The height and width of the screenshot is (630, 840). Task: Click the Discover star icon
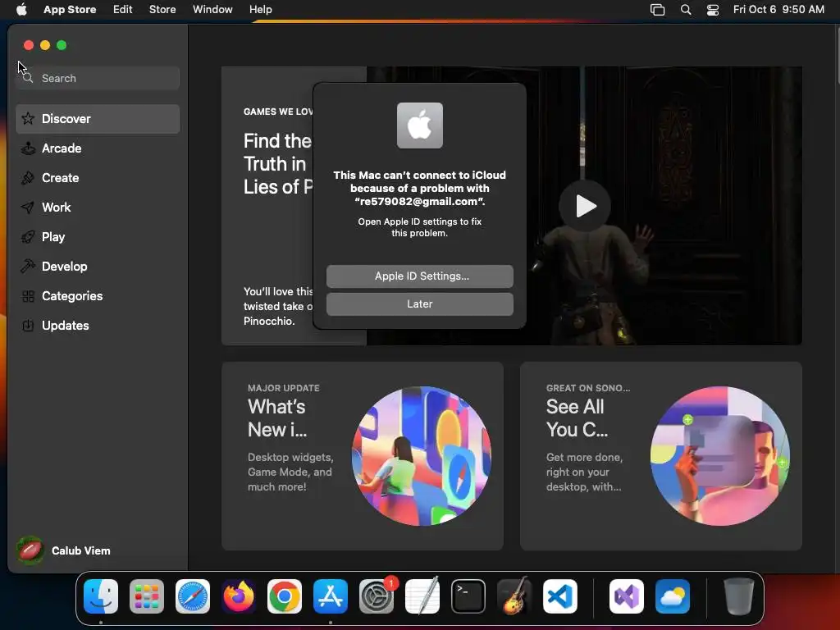(28, 118)
